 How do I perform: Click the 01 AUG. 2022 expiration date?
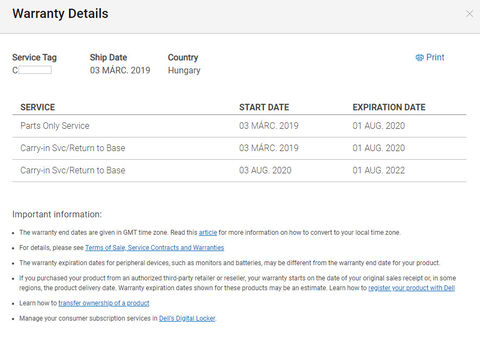pyautogui.click(x=379, y=171)
